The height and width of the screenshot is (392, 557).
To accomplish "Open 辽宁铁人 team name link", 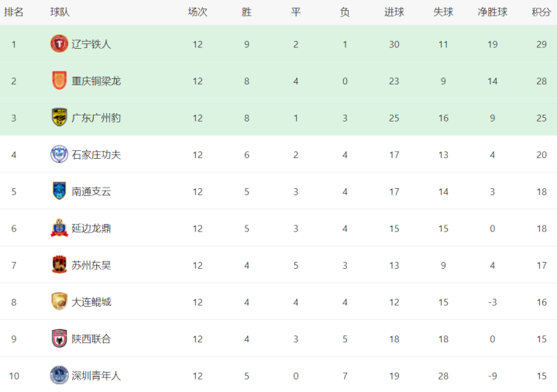I will 91,44.
